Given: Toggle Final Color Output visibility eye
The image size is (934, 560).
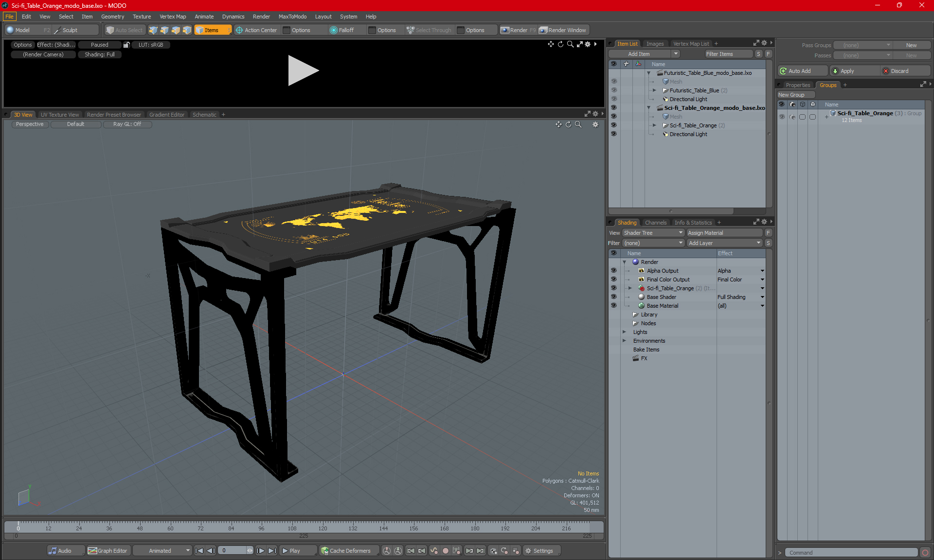Looking at the screenshot, I should pos(614,280).
